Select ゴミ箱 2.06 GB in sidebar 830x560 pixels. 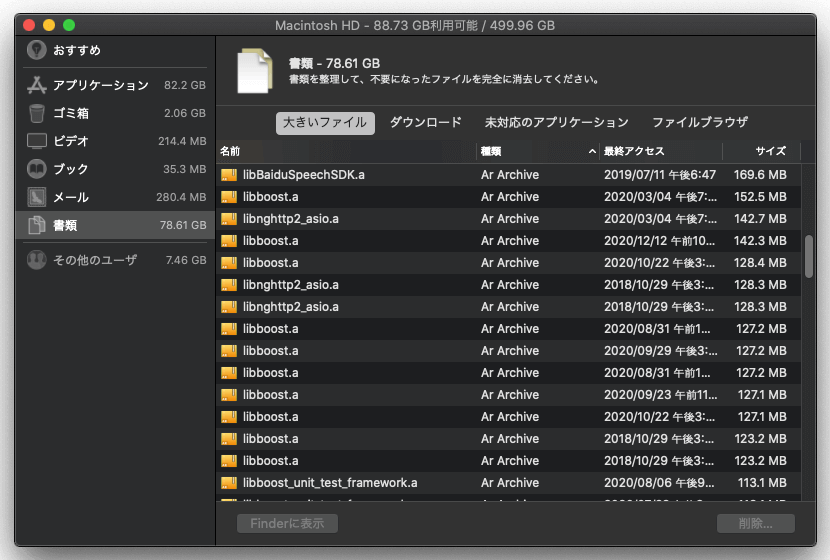(116, 113)
